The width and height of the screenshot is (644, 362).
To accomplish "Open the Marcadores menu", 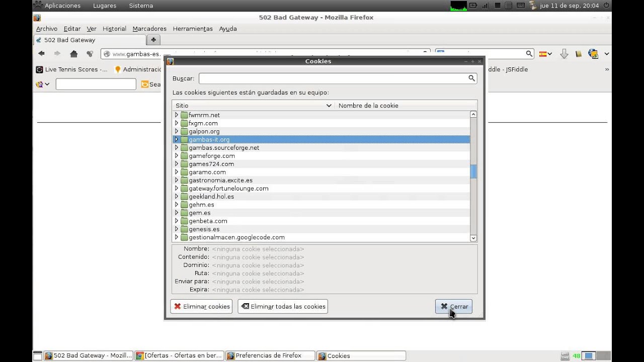I will click(149, 29).
